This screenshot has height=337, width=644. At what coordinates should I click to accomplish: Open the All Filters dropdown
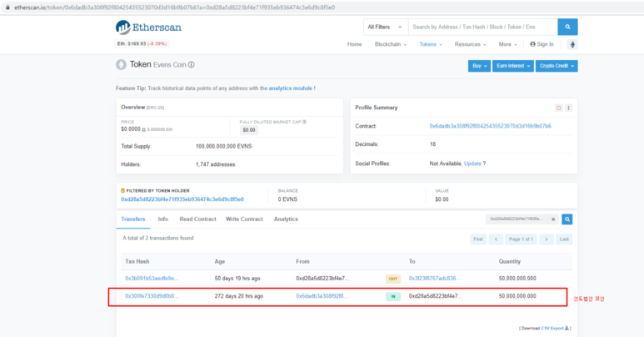(x=385, y=27)
